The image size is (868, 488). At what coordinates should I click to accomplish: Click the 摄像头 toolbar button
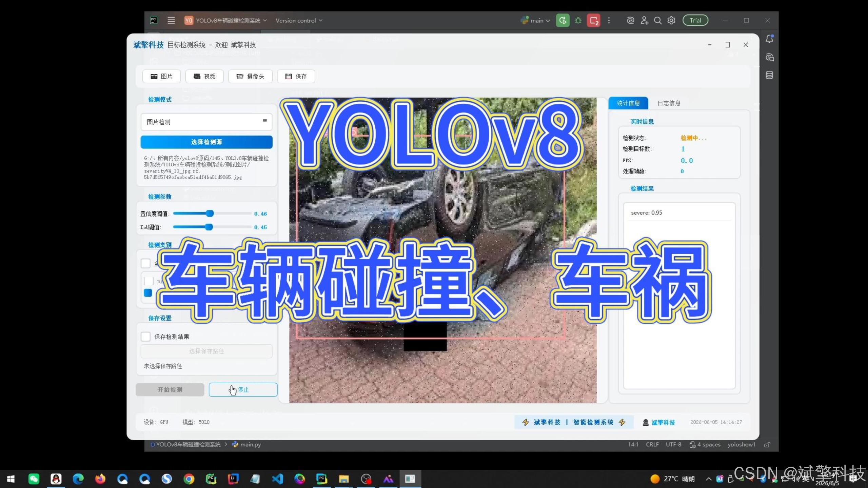tap(251, 76)
